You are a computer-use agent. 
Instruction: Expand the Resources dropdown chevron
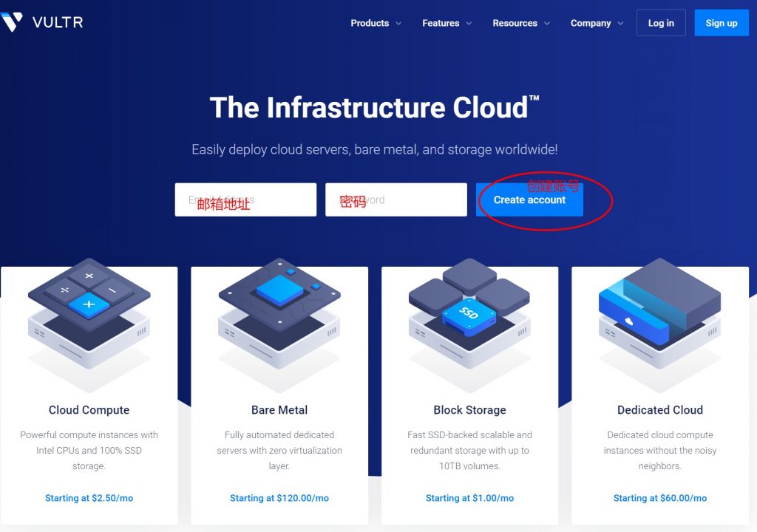pyautogui.click(x=547, y=23)
